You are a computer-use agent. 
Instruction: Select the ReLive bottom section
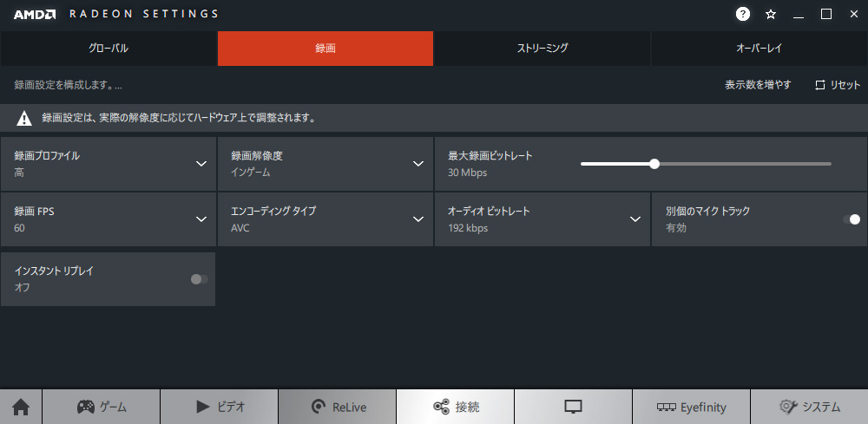click(337, 407)
